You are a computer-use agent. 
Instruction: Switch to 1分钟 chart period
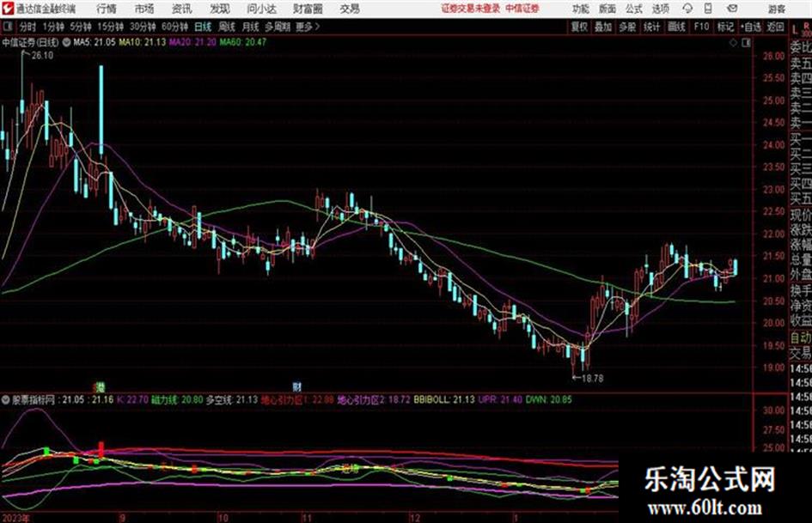(x=53, y=27)
